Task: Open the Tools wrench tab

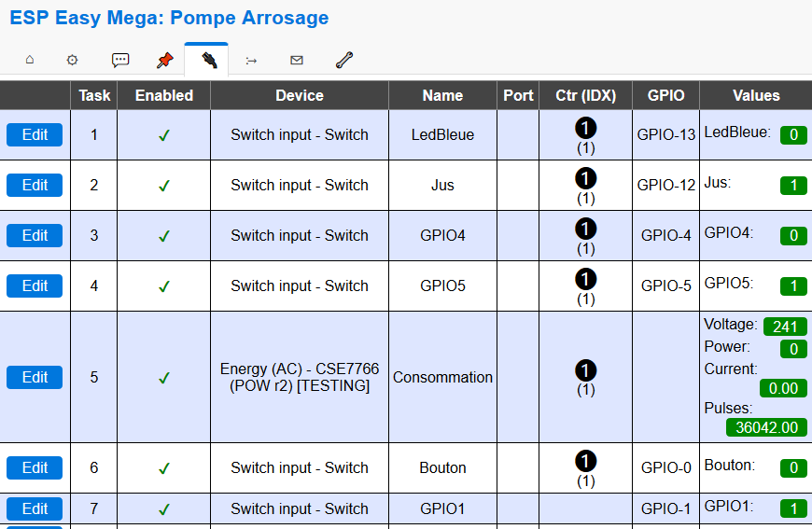Action: pyautogui.click(x=344, y=60)
